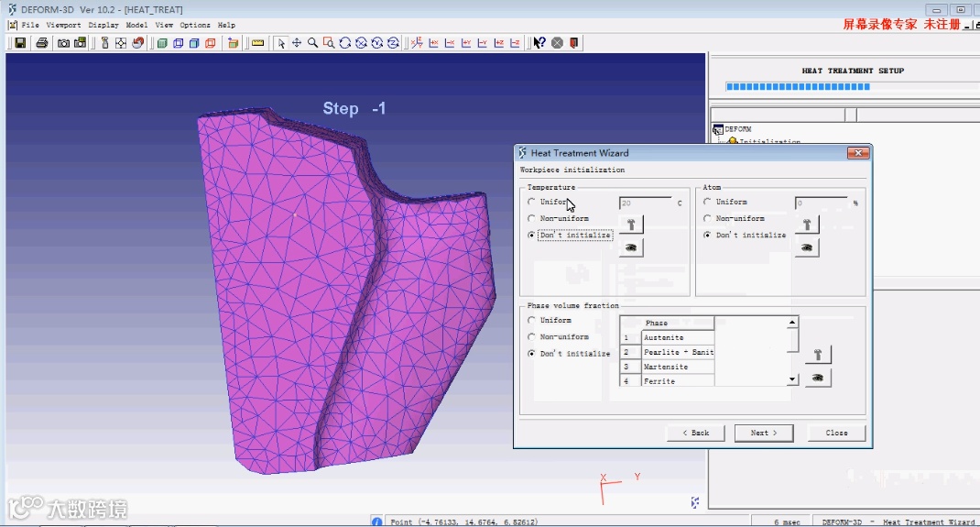Select the arrow pointer tool

[x=281, y=42]
